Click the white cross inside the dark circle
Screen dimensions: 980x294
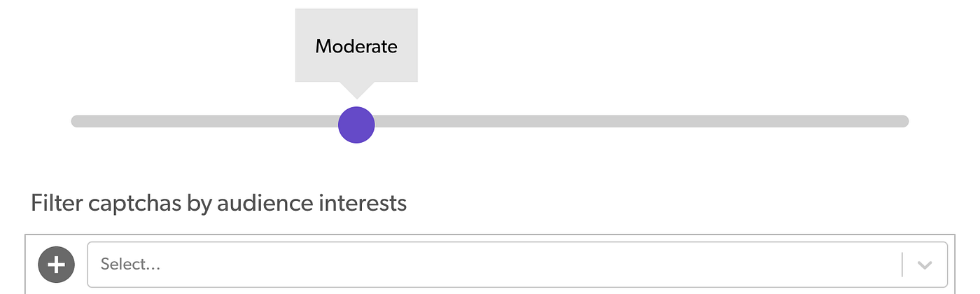tap(56, 264)
